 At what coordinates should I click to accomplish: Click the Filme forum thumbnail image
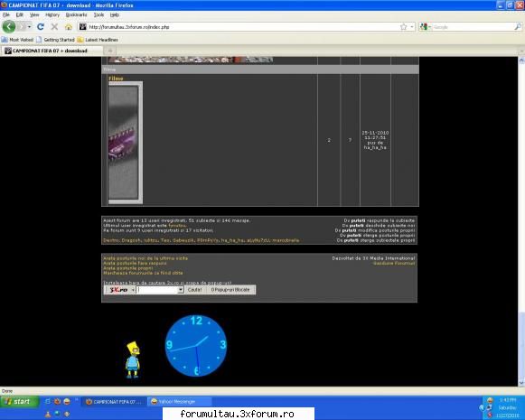[126, 143]
